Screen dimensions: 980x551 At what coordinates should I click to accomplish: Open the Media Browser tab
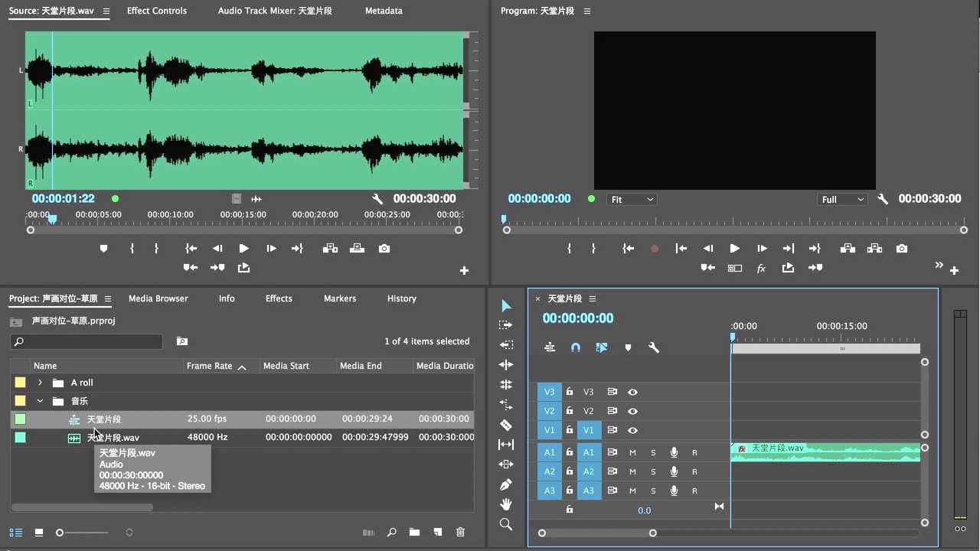tap(158, 298)
